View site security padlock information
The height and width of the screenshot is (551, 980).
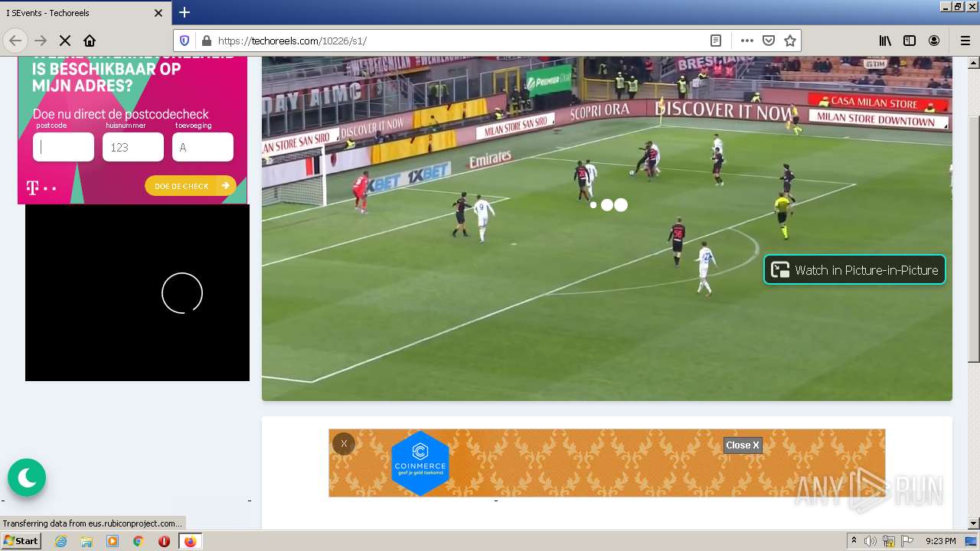205,41
